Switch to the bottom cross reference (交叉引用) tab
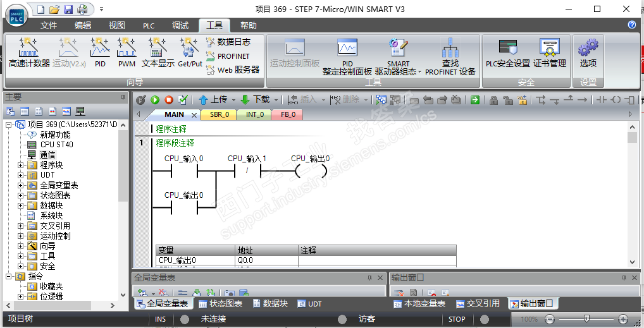 (478, 304)
